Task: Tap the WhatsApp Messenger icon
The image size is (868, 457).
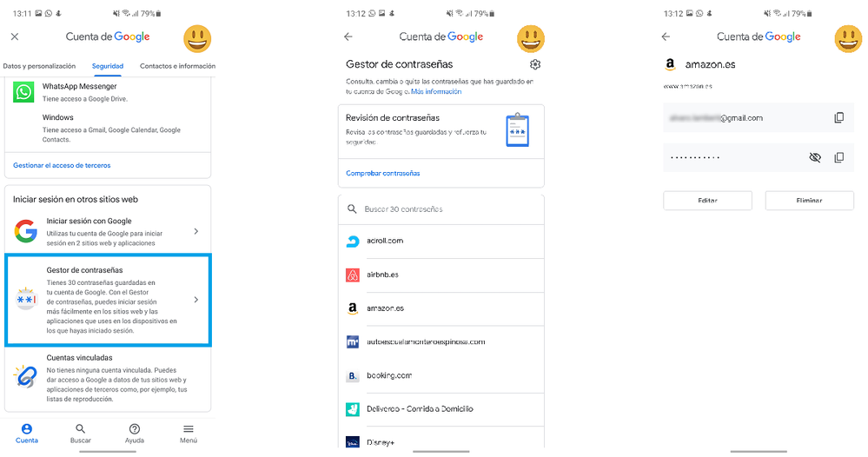Action: (23, 92)
